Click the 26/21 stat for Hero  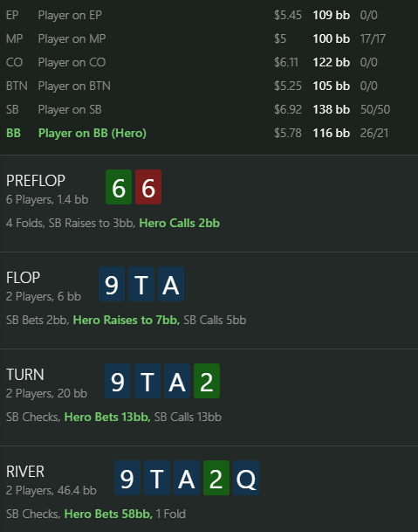click(x=374, y=133)
